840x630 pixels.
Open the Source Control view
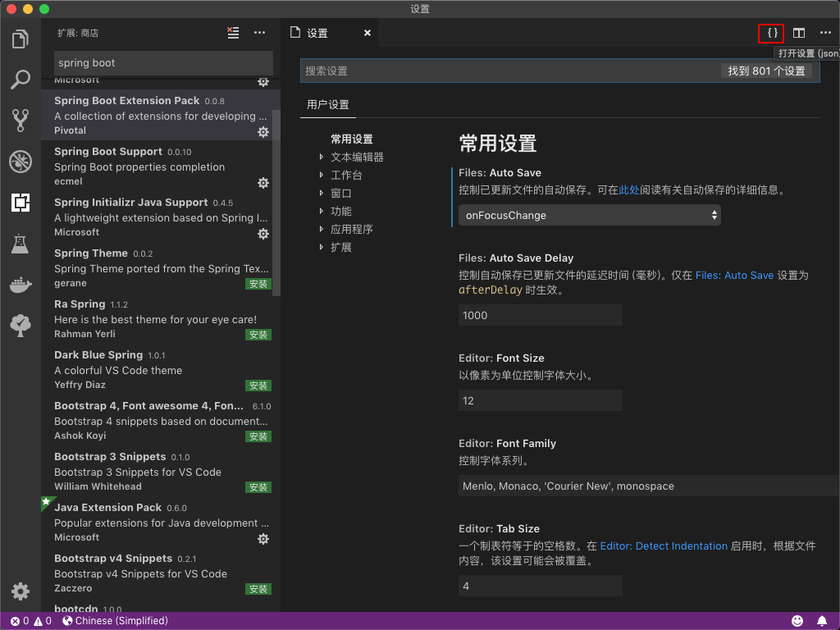point(21,120)
